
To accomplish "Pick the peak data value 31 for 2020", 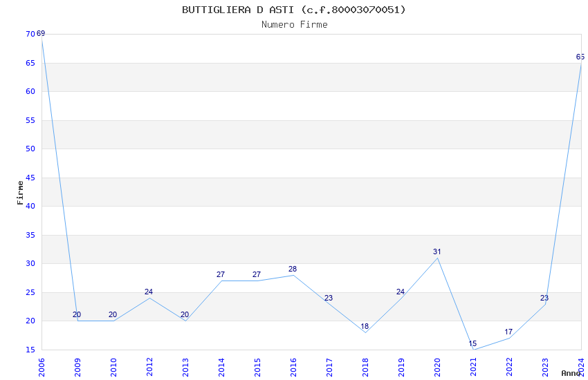I will pos(437,251).
